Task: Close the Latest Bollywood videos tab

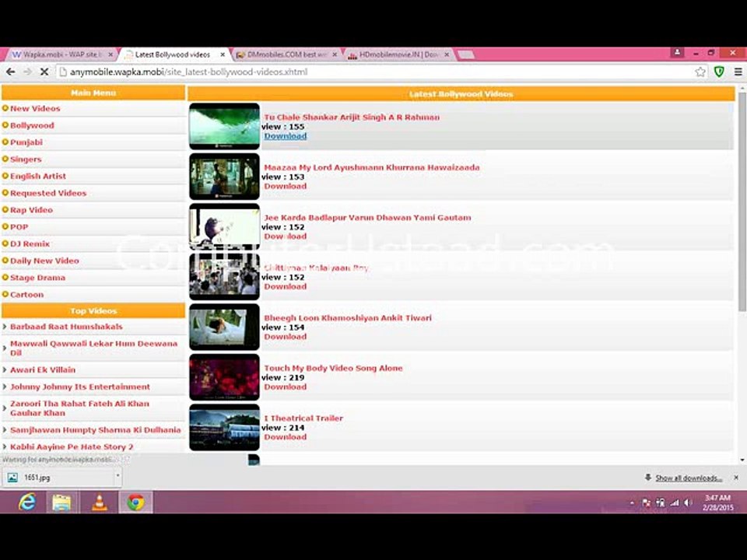Action: [223, 54]
